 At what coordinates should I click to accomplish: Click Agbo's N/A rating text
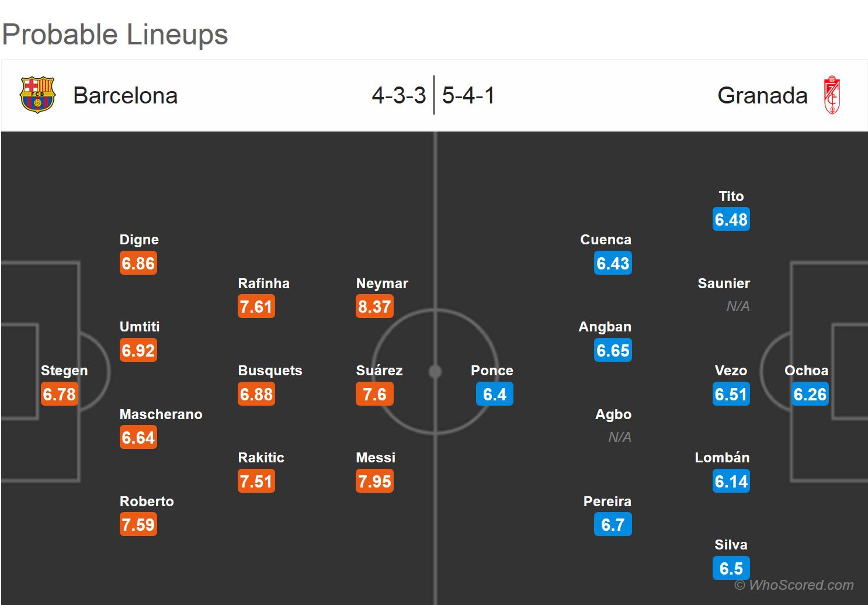click(x=620, y=437)
